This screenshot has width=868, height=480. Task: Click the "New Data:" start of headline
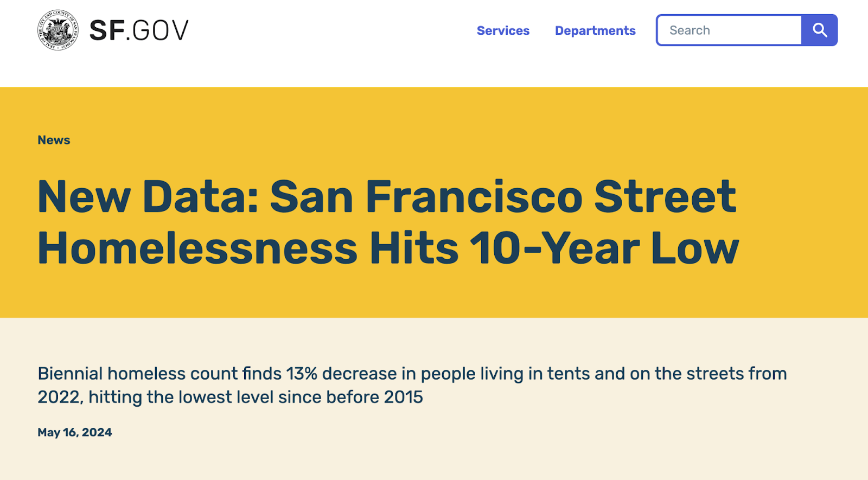(148, 196)
